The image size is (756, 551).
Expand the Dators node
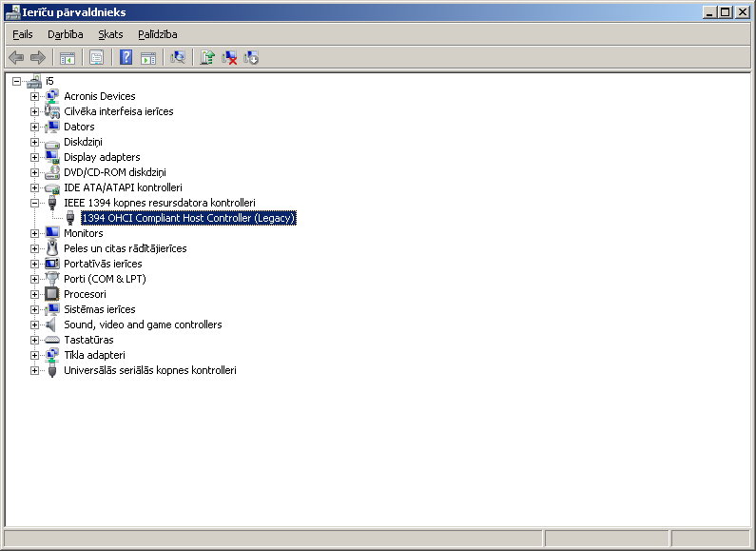35,127
